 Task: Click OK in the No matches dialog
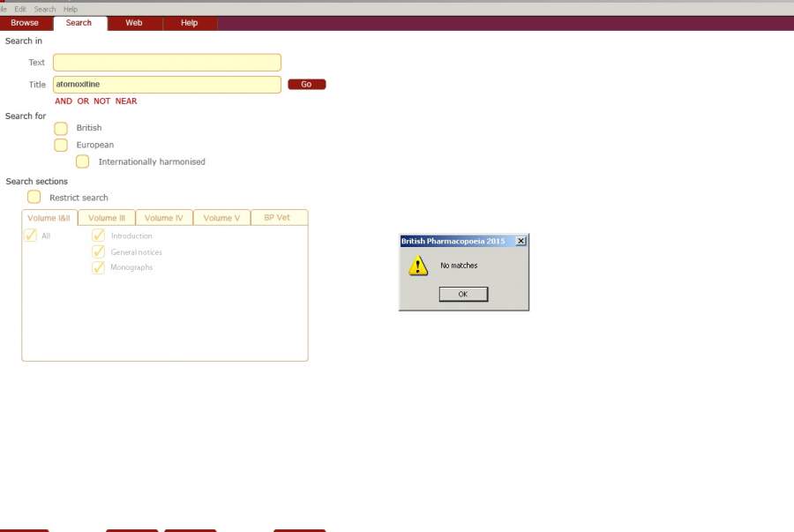click(x=463, y=294)
